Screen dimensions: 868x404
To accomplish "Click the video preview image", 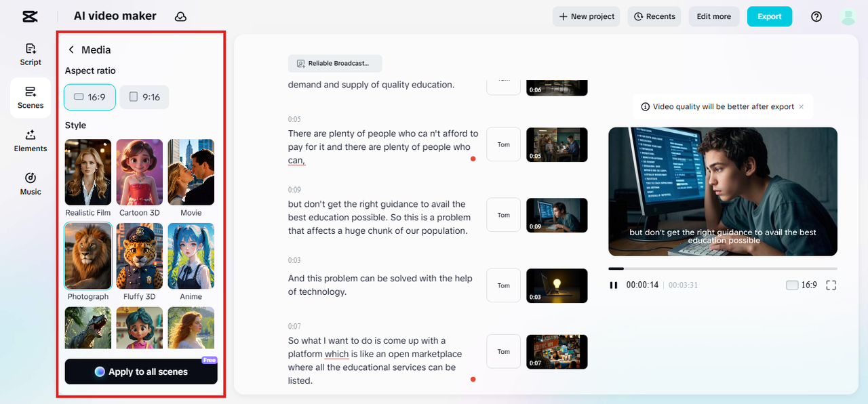I will pyautogui.click(x=723, y=191).
